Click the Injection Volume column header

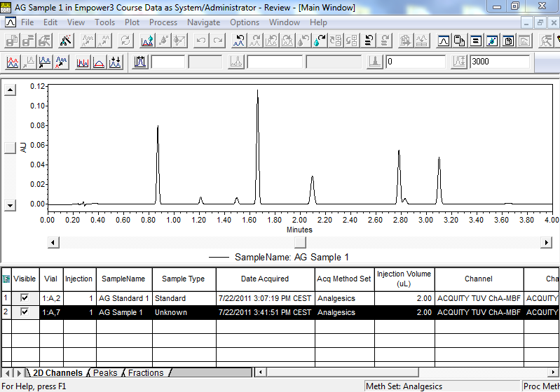click(404, 279)
